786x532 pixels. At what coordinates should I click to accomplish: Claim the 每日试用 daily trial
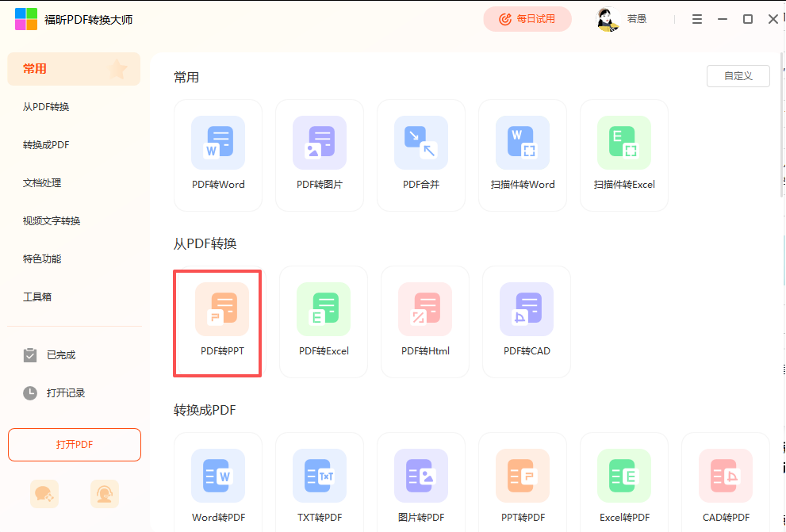click(x=527, y=19)
